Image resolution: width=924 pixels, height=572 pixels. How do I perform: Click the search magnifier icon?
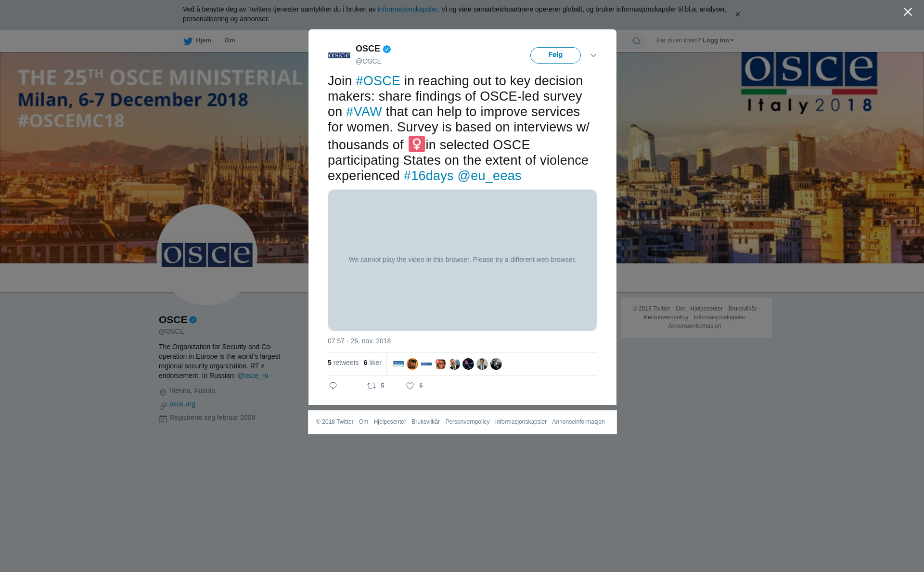click(637, 41)
